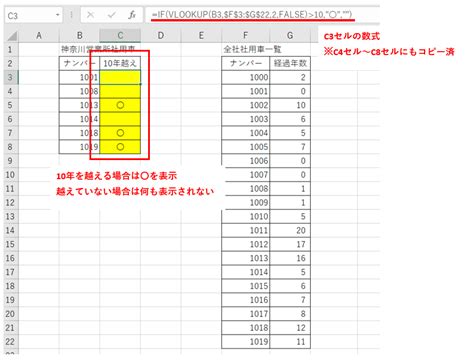Select column C header
The image size is (474, 363).
click(x=120, y=35)
